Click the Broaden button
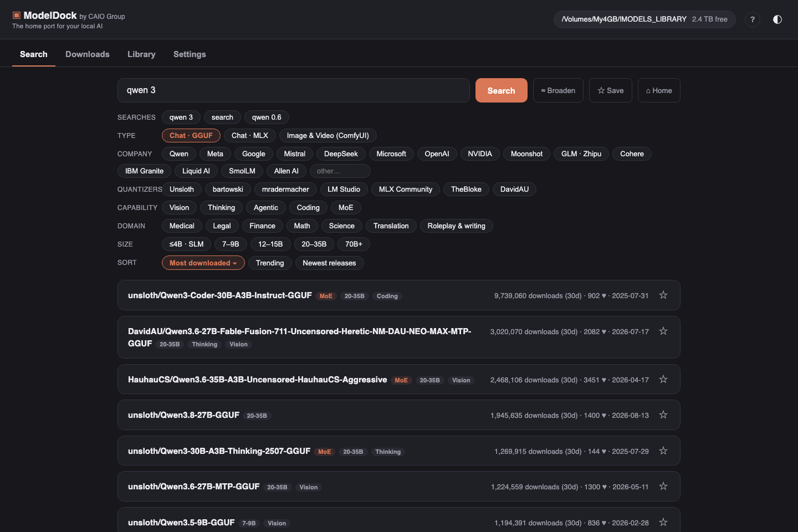Image resolution: width=798 pixels, height=532 pixels. coord(558,90)
